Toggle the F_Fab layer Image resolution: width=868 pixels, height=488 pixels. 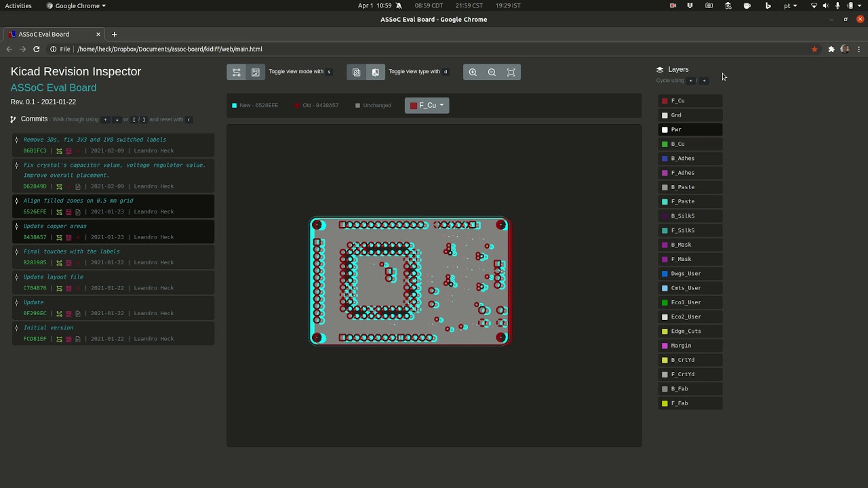point(690,403)
